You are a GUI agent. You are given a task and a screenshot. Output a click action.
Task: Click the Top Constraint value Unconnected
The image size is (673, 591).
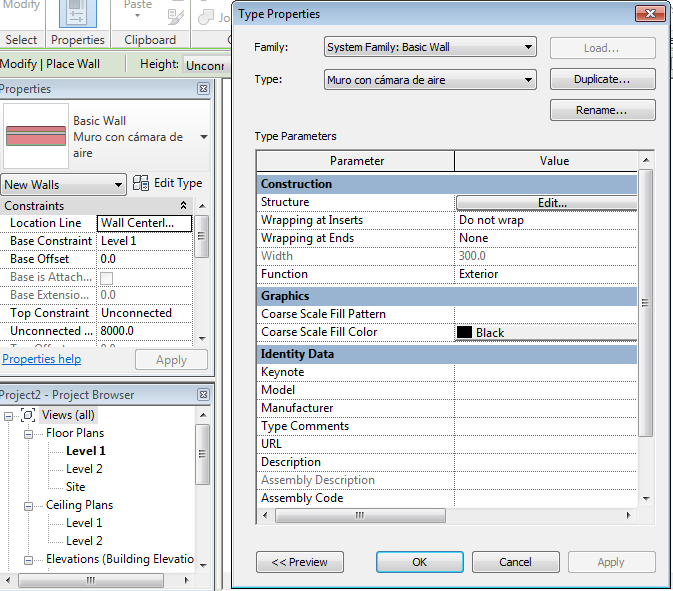tap(144, 313)
